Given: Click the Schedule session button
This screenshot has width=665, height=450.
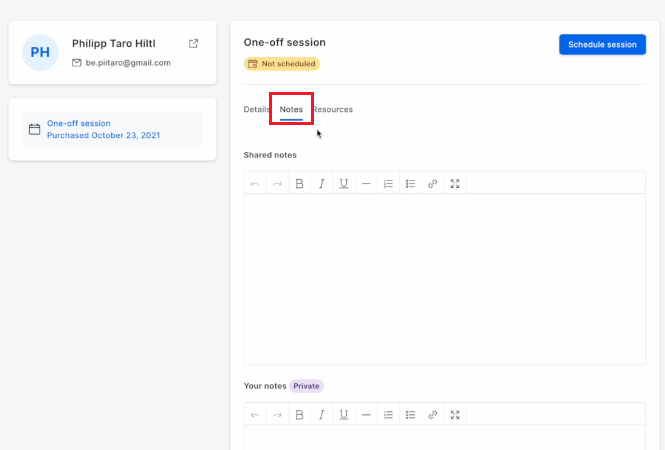Looking at the screenshot, I should coord(602,45).
